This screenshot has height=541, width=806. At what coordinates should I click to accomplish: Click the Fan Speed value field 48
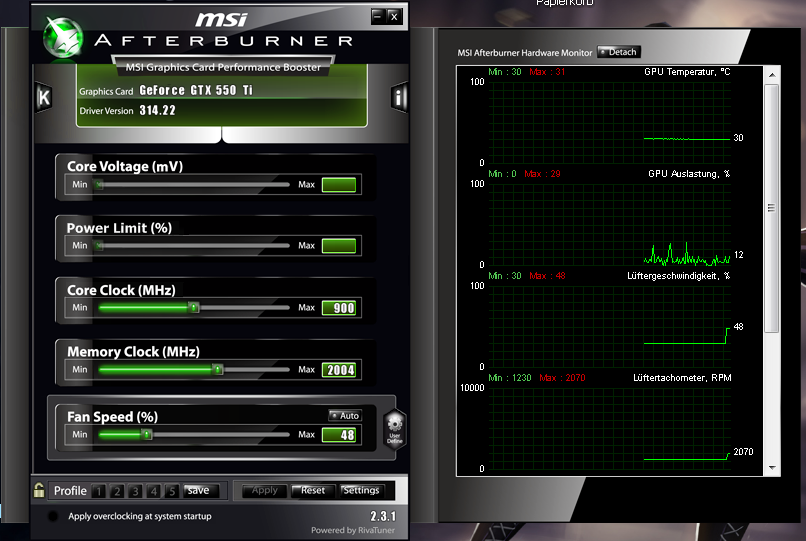coord(339,435)
